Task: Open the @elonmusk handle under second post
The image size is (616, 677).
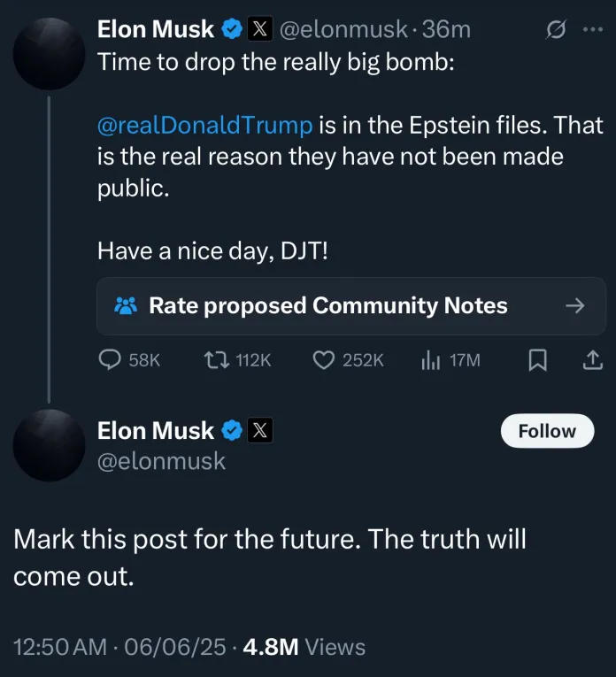Action: tap(161, 461)
